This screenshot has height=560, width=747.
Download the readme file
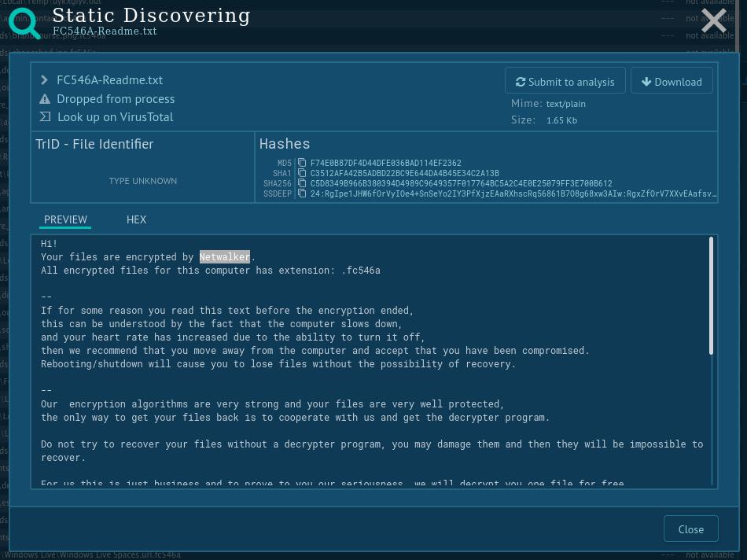tap(672, 82)
